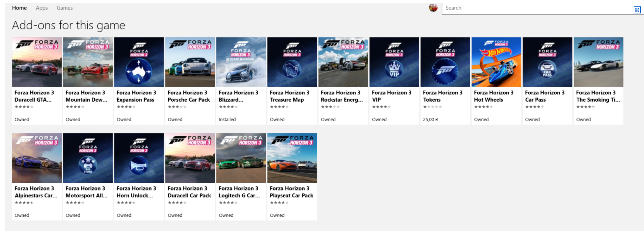The height and width of the screenshot is (231, 644).
Task: Click the user profile avatar
Action: pos(433,8)
